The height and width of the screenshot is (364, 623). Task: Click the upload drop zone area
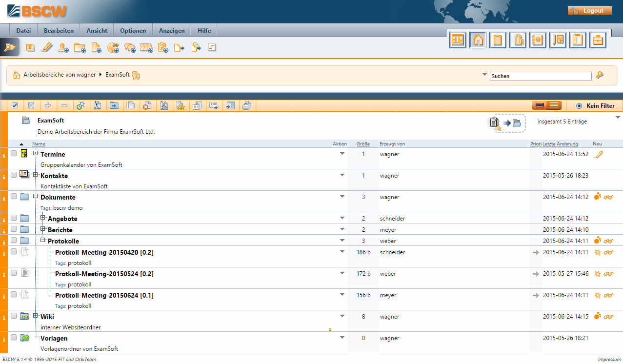[507, 123]
